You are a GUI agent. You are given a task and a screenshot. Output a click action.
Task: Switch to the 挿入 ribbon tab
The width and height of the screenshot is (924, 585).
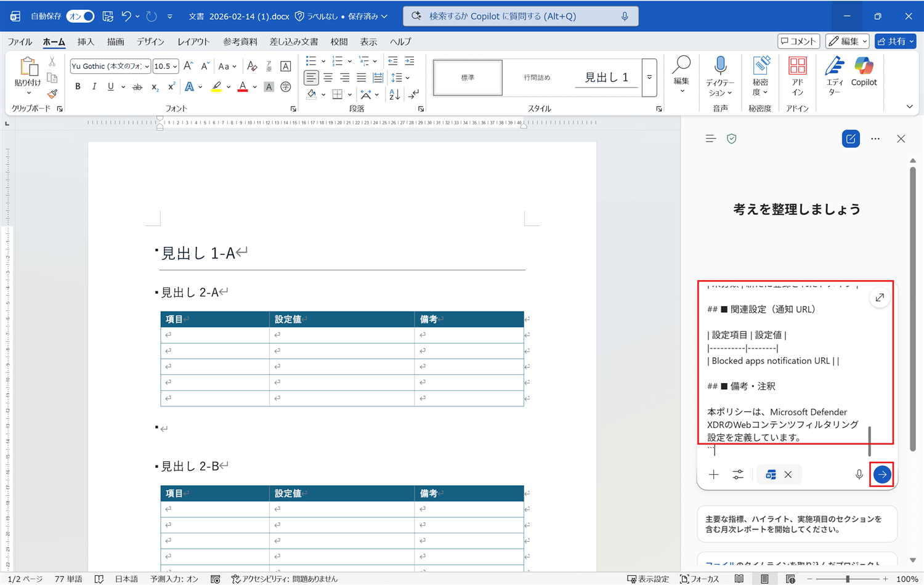86,42
